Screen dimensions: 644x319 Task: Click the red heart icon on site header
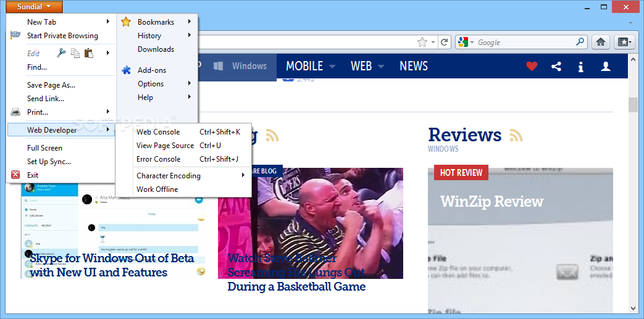(532, 66)
